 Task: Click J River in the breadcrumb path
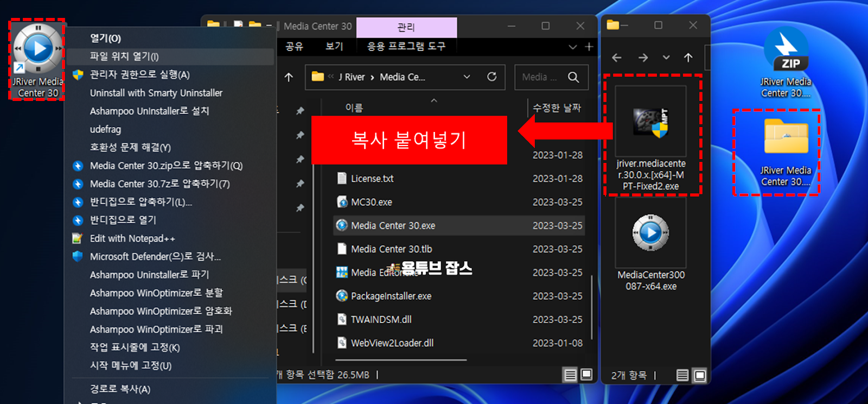(352, 77)
